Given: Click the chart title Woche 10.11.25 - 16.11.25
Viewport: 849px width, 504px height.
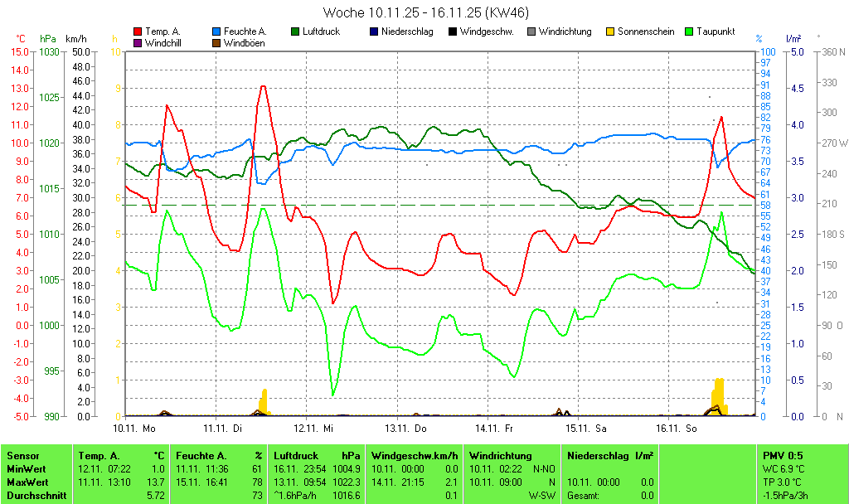Looking at the screenshot, I should coord(425,12).
